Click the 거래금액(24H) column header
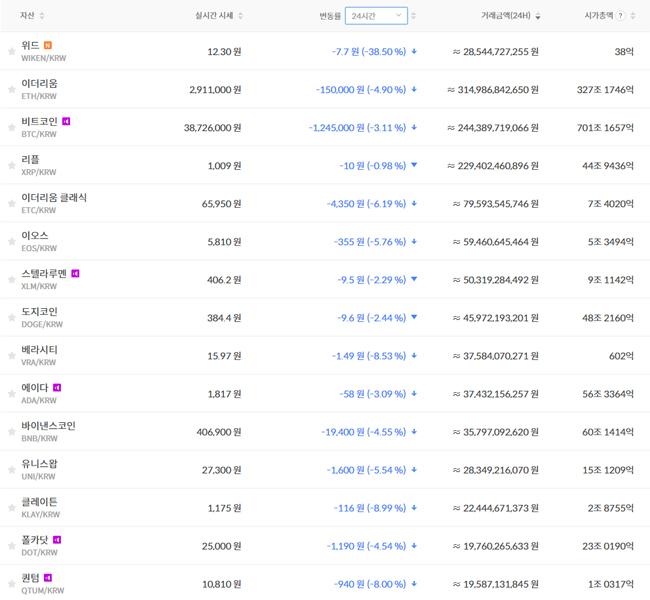The width and height of the screenshot is (650, 600). point(506,16)
